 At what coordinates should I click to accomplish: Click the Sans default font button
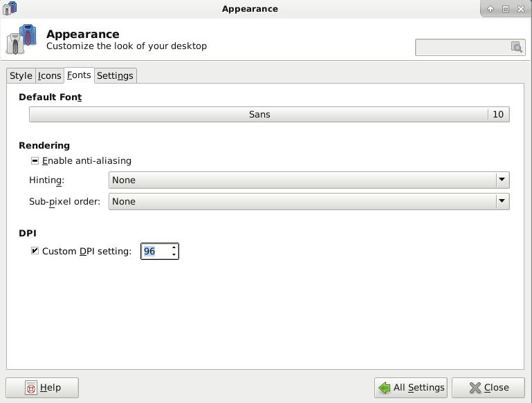coord(259,114)
